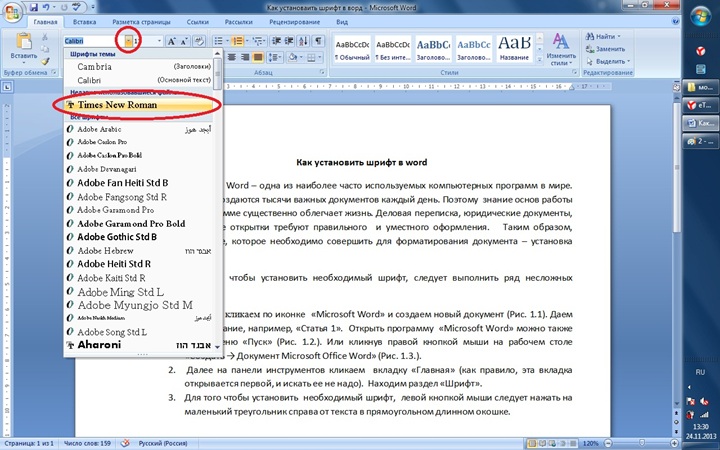Viewport: 720px width, 450px height.
Task: Apply numbered list
Action: click(237, 41)
